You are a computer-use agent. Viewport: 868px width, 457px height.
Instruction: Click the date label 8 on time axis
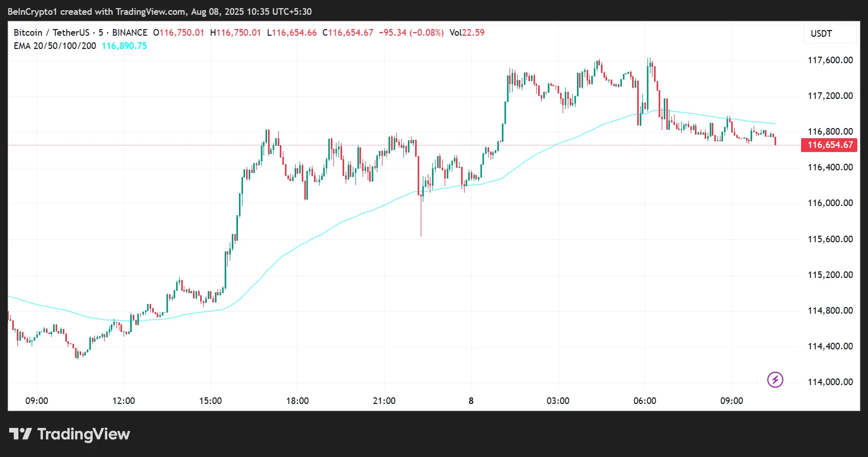coord(471,401)
